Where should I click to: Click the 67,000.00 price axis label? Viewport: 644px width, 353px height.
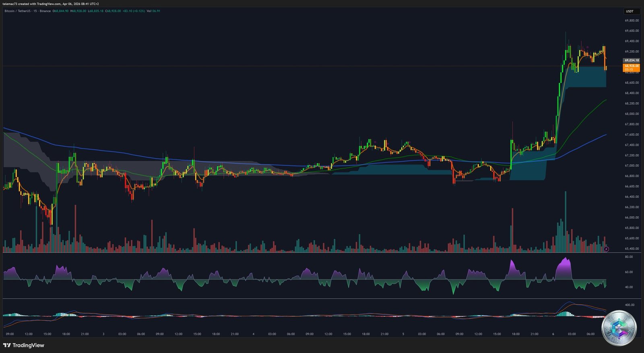point(632,166)
